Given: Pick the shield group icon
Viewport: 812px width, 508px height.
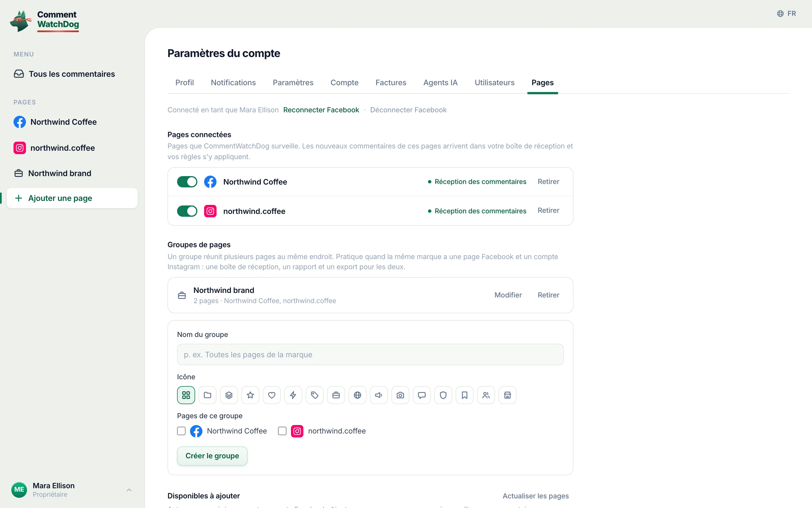Looking at the screenshot, I should 443,395.
